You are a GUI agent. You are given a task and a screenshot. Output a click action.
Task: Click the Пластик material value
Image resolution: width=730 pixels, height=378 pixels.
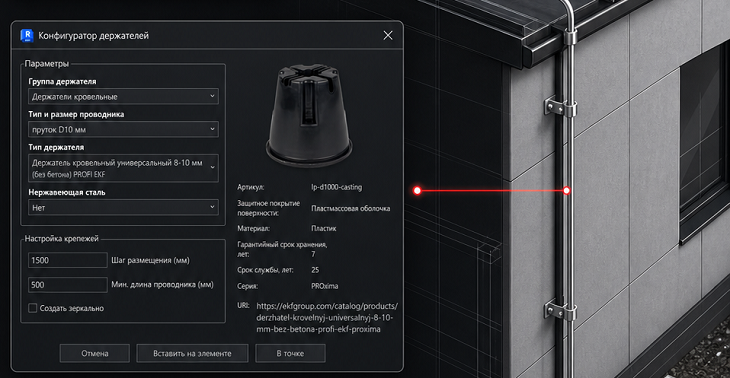point(324,229)
